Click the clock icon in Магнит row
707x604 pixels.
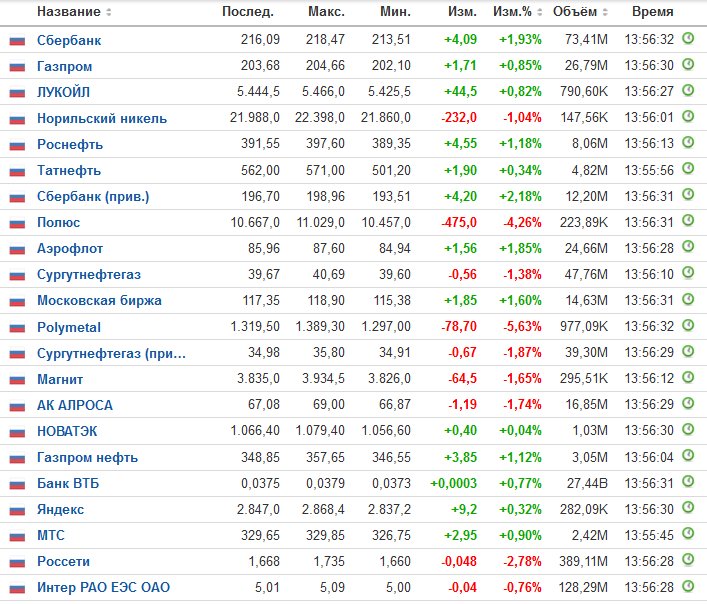tap(688, 377)
